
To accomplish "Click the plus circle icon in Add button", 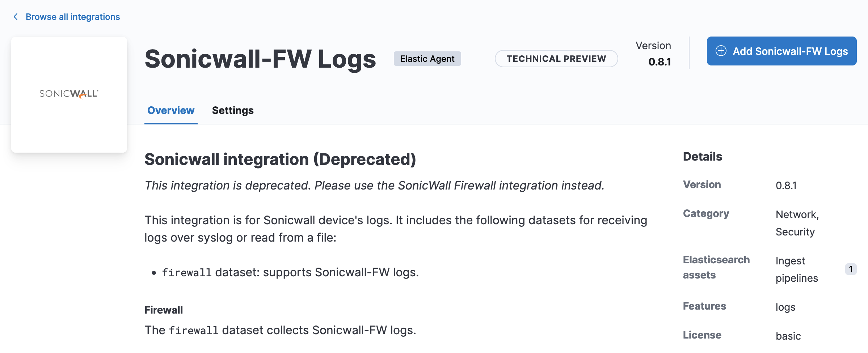I will (x=721, y=51).
